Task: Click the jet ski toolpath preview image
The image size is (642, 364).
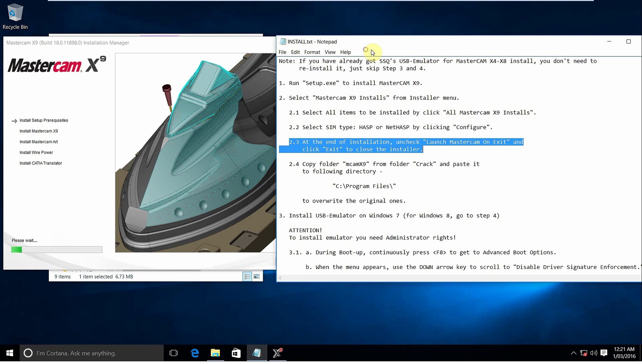Action: point(195,153)
